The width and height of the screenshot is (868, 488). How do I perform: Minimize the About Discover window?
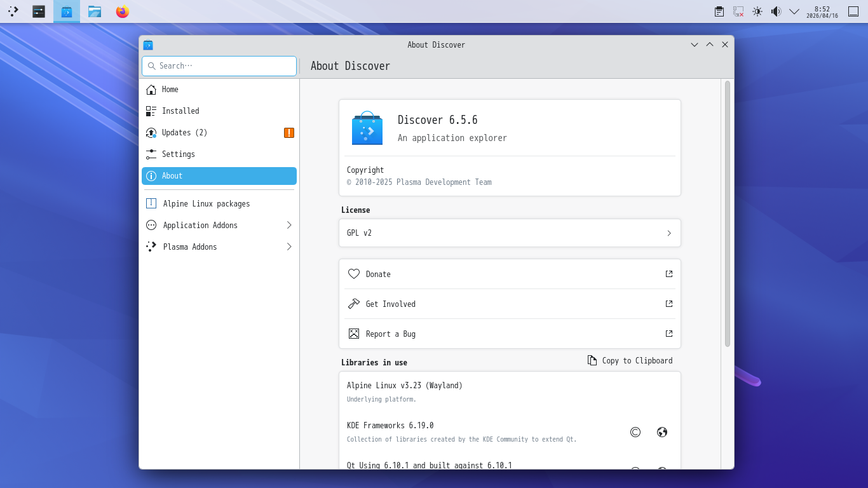point(695,45)
